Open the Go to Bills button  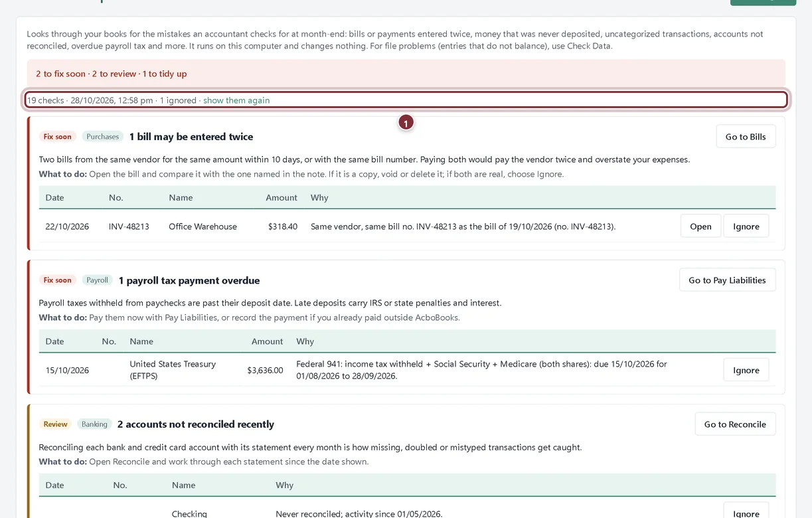746,137
